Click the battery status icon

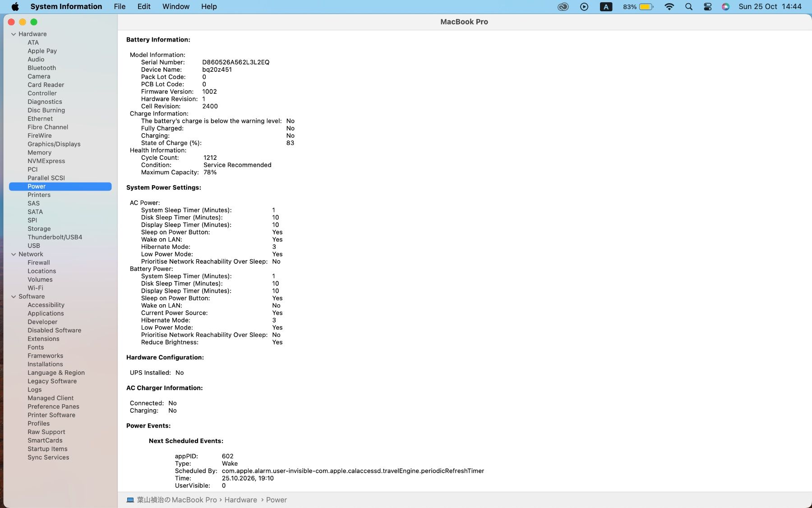[x=646, y=7]
